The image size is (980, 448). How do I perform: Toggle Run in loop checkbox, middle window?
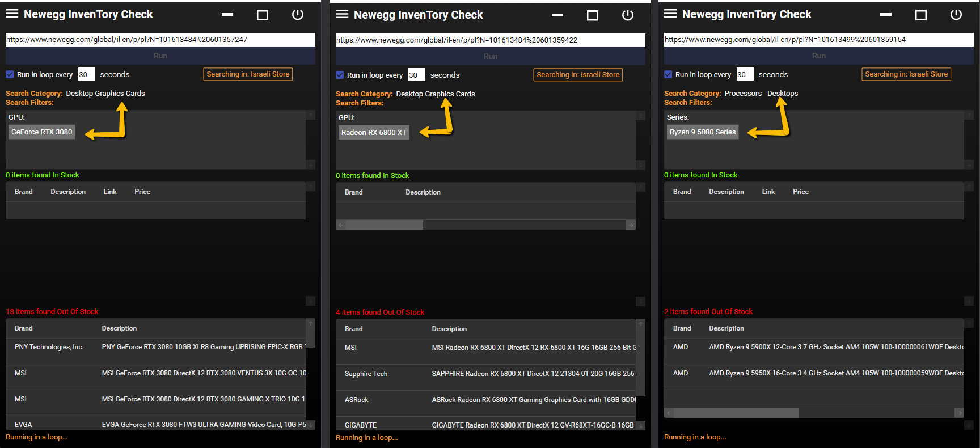click(x=340, y=75)
